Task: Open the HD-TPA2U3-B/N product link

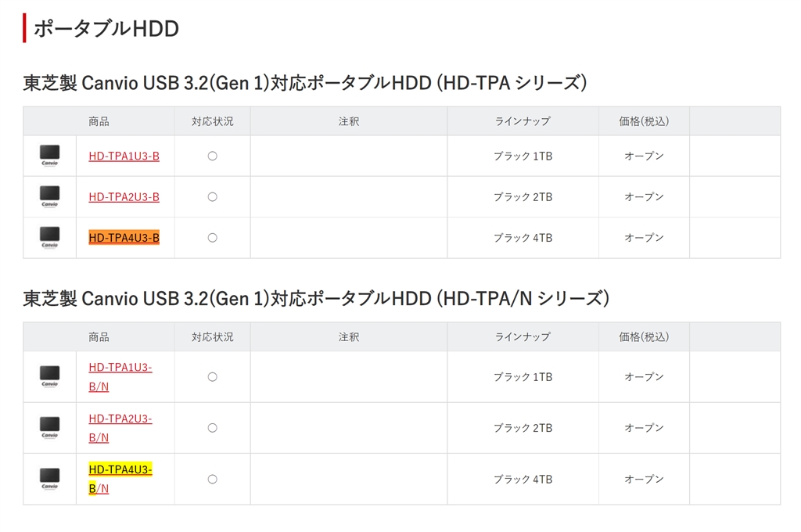Action: coord(120,419)
